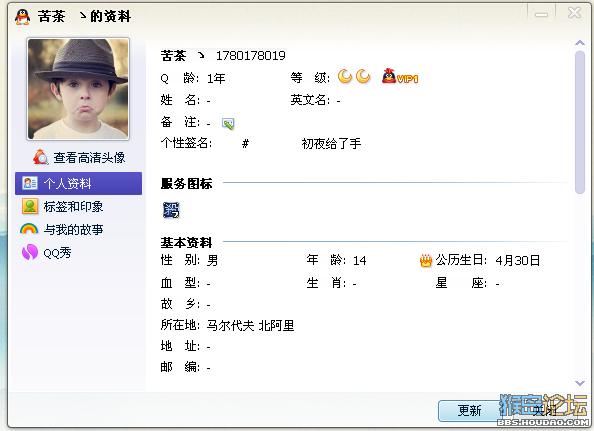
Task: Minimize the profile window
Action: (x=541, y=14)
